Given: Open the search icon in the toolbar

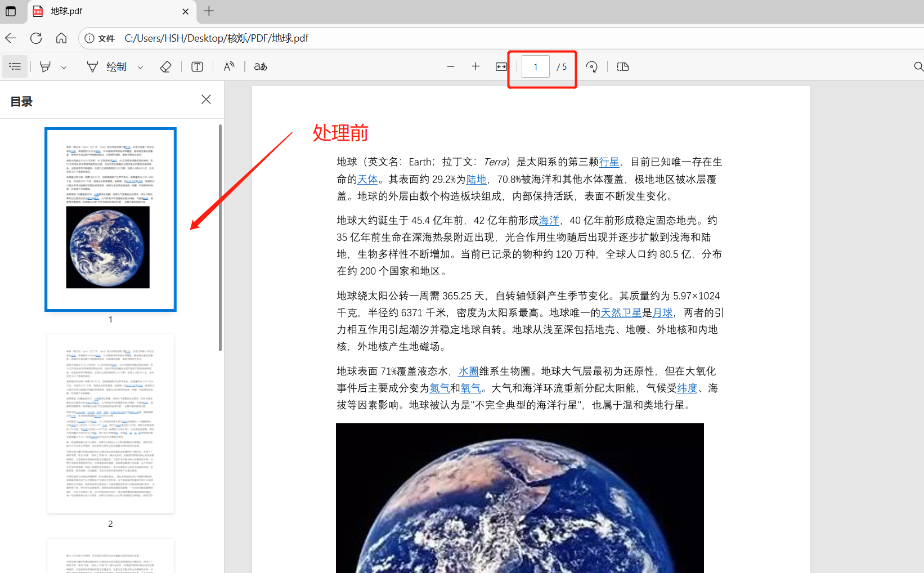Looking at the screenshot, I should (x=918, y=66).
